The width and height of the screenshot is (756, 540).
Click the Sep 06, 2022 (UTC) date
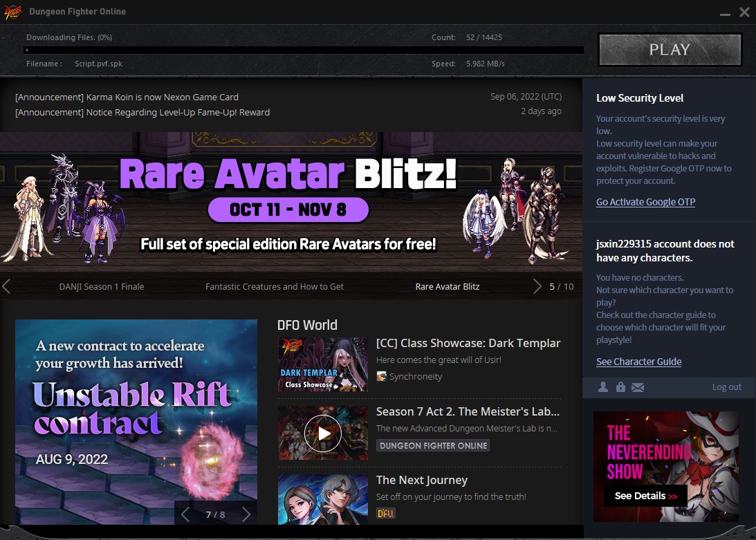click(526, 96)
